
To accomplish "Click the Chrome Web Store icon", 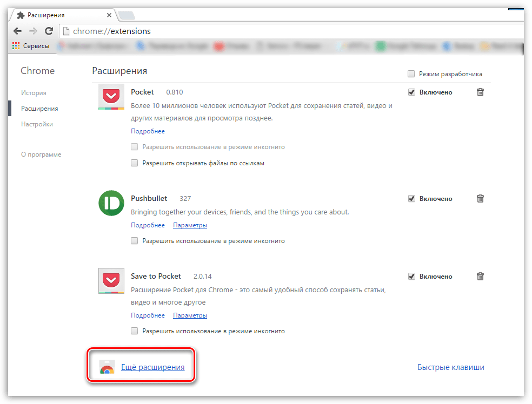I will [107, 367].
